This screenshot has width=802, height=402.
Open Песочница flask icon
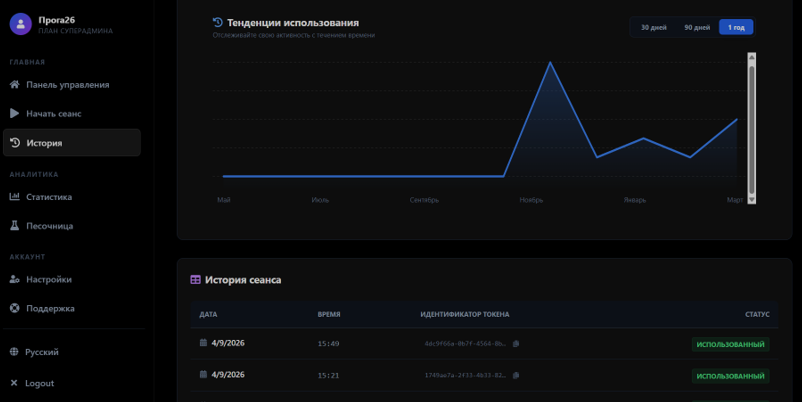click(x=14, y=226)
